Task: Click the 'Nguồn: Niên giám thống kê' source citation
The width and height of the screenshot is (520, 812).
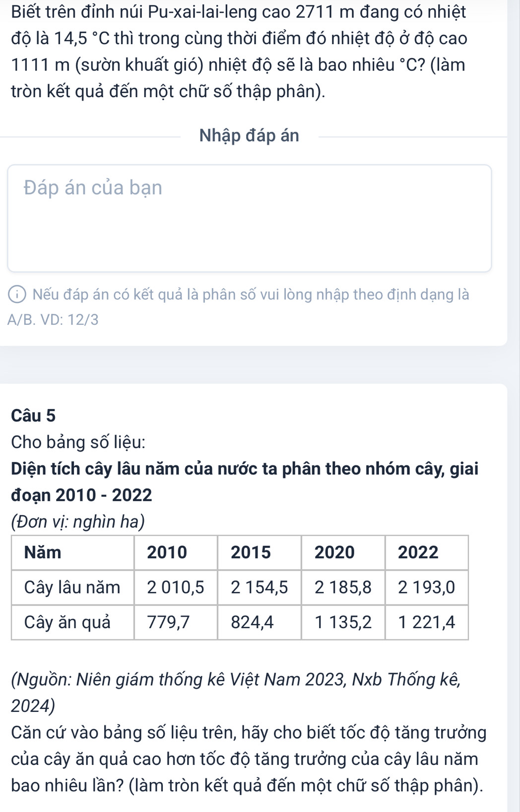Action: tap(236, 693)
